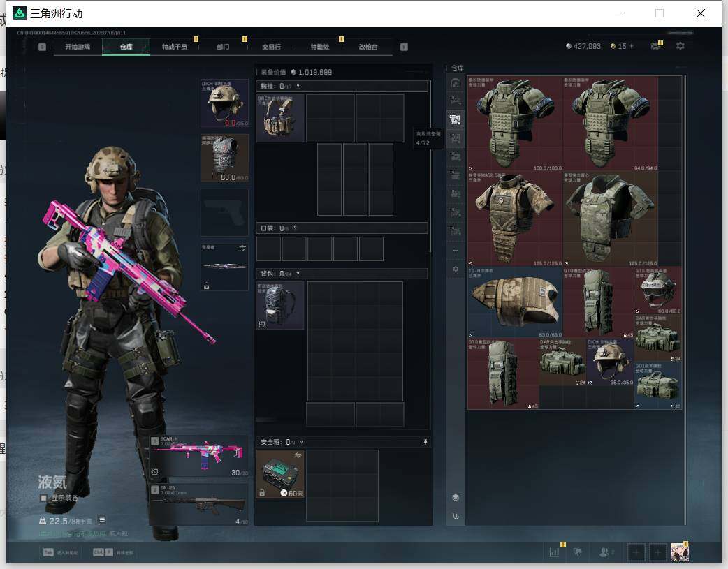728x569 pixels.
Task: Select the secure container with 60天 timer
Action: (280, 474)
